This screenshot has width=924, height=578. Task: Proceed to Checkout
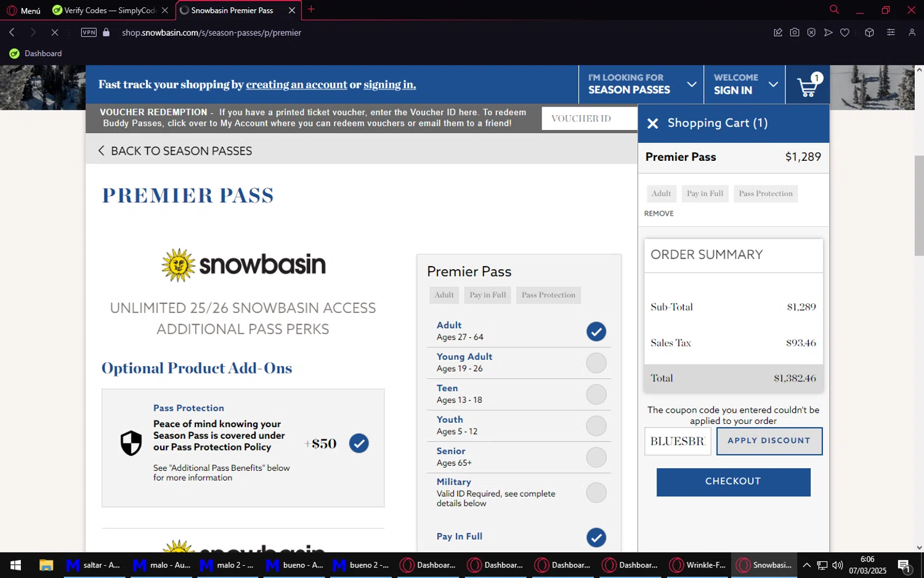[733, 482]
